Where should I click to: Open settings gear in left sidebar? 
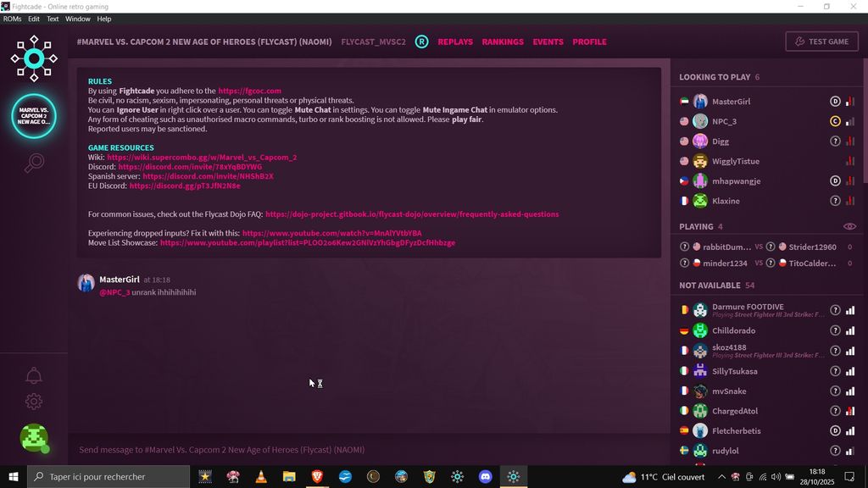coord(34,402)
